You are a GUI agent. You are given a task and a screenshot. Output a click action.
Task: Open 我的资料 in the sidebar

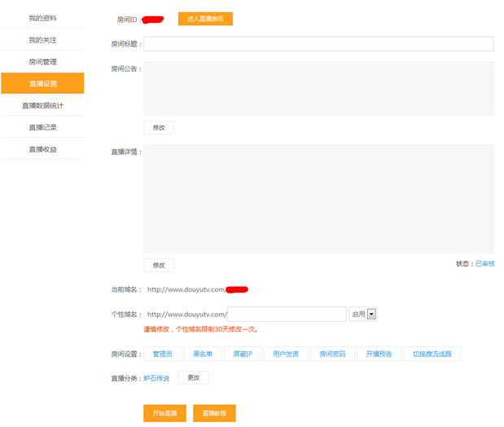coord(42,17)
